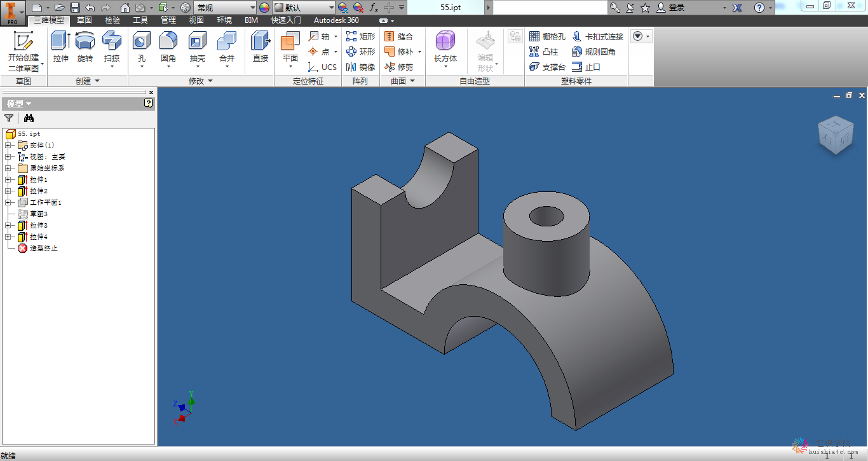Click the search input field in title bar
The height and width of the screenshot is (461, 868).
[550, 8]
